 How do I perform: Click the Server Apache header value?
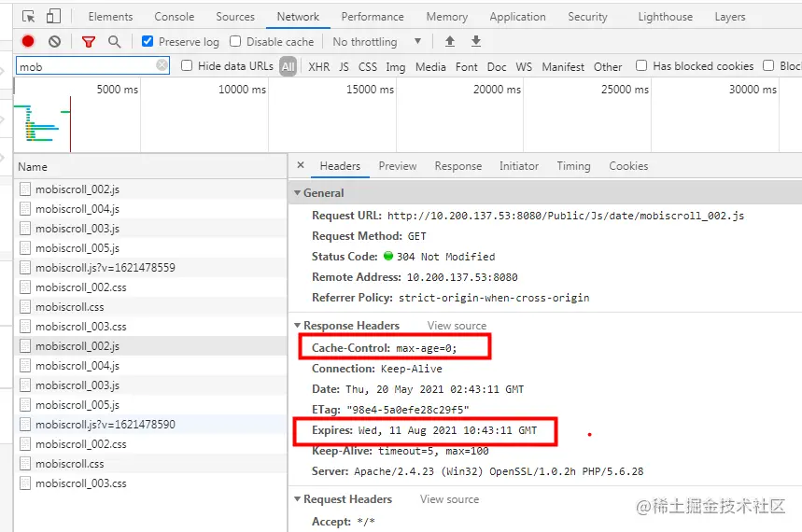click(499, 471)
